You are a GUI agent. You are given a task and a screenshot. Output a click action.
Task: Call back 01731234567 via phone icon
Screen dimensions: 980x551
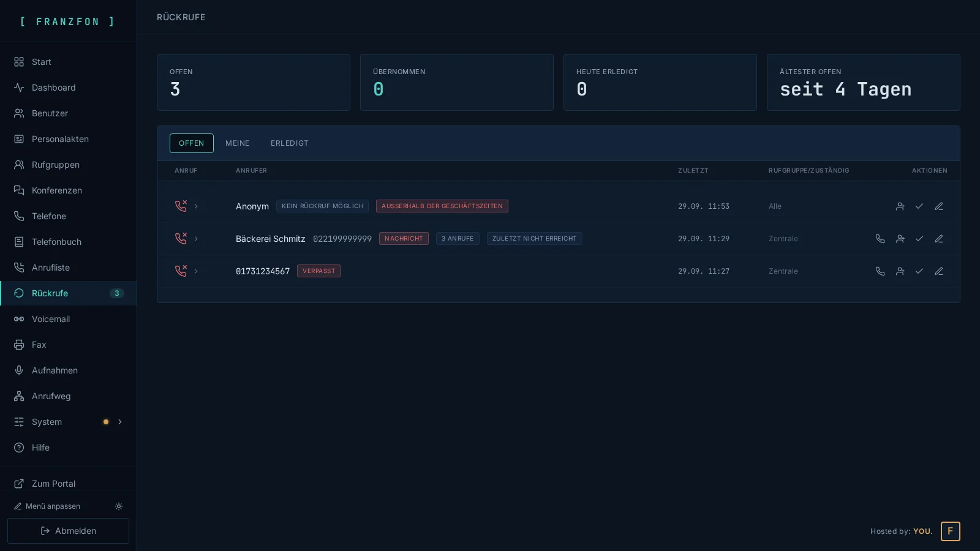tap(880, 271)
